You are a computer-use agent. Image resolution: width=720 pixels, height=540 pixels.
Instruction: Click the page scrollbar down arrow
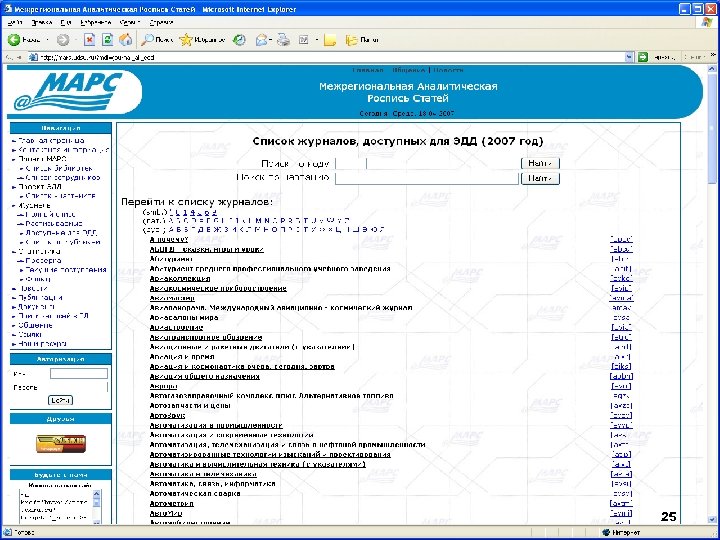[712, 520]
